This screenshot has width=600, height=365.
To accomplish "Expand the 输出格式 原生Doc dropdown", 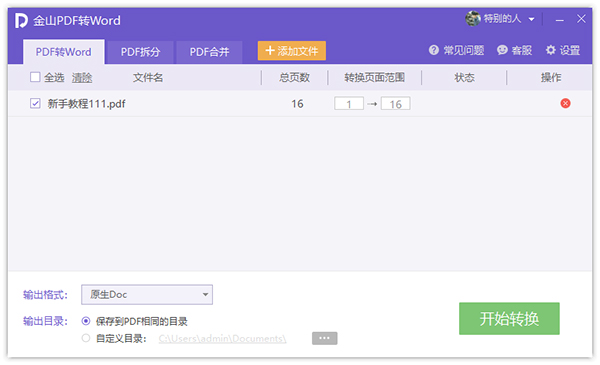I will pos(147,295).
